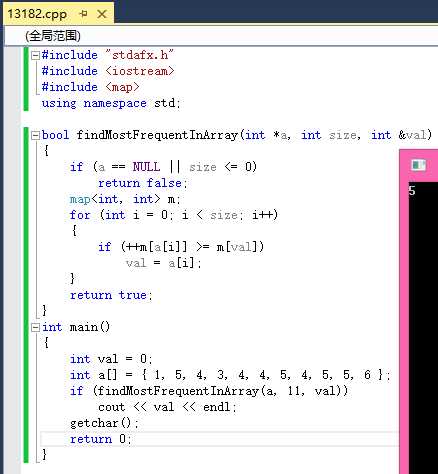The width and height of the screenshot is (438, 474).
Task: Click the array initializer 'int a[]' line
Action: (x=230, y=375)
